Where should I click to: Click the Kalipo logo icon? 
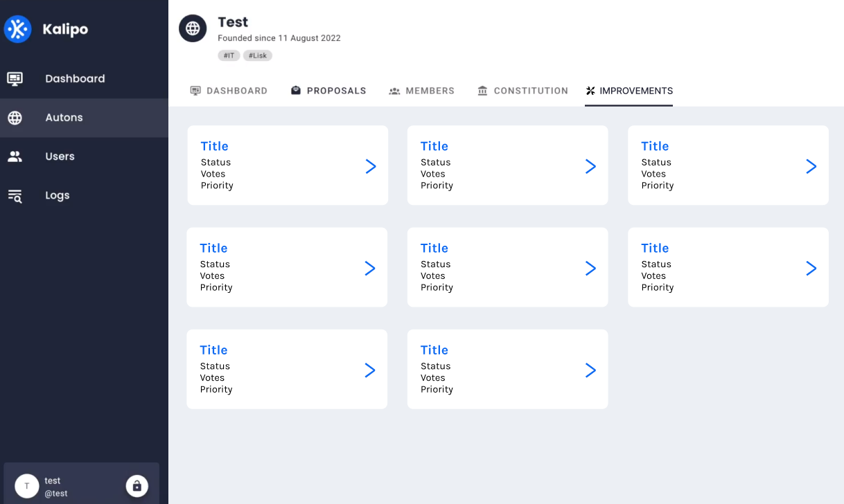pos(17,29)
